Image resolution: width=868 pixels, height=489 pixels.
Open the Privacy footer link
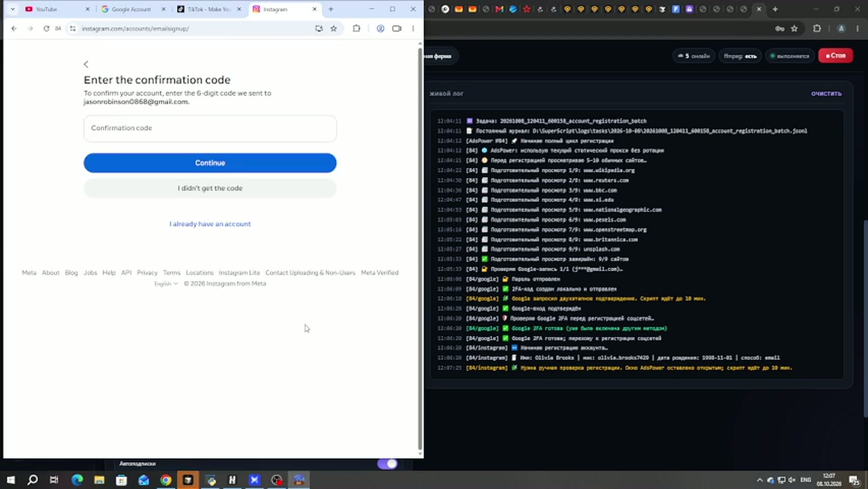pyautogui.click(x=147, y=273)
